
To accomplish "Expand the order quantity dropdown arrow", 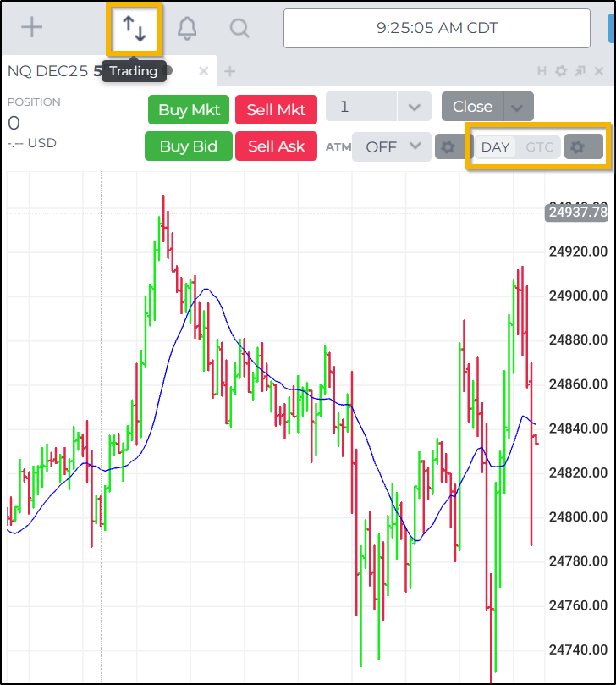I will pos(415,107).
